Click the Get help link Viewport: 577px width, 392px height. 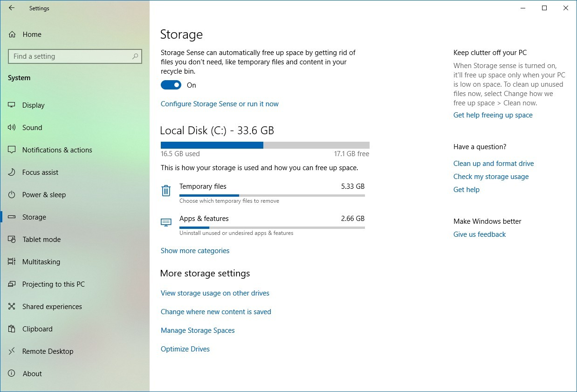coord(467,190)
